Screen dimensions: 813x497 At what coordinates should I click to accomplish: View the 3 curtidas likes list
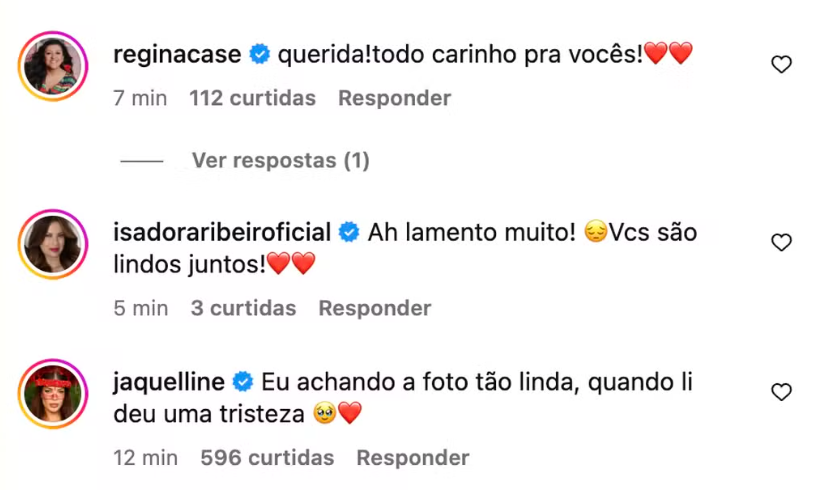click(x=243, y=308)
